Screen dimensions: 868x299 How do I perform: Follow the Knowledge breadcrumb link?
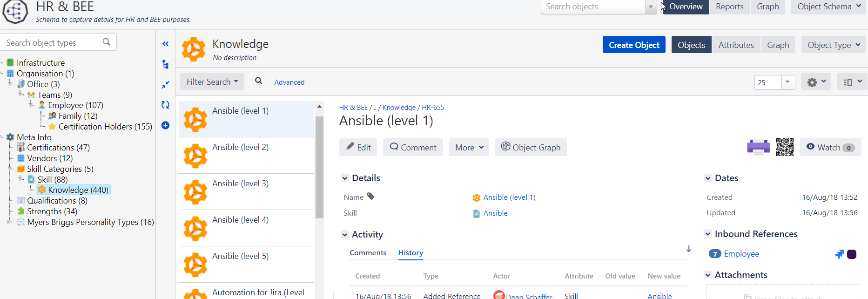(399, 107)
